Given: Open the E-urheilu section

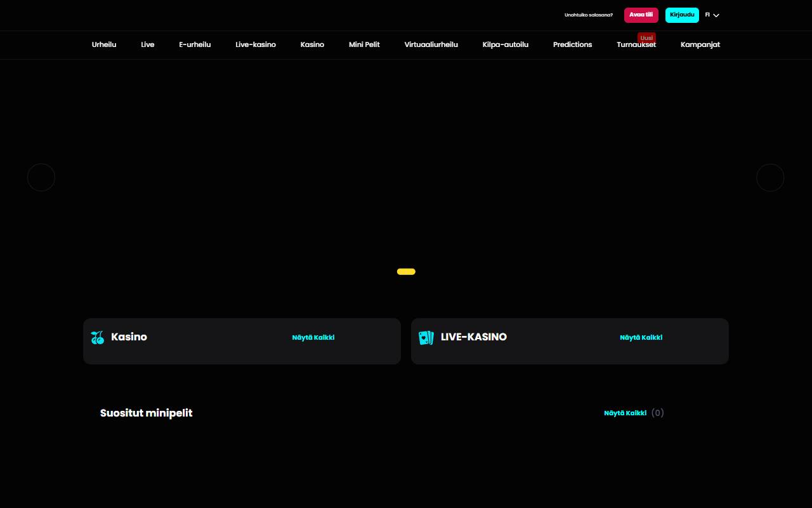Looking at the screenshot, I should (195, 44).
